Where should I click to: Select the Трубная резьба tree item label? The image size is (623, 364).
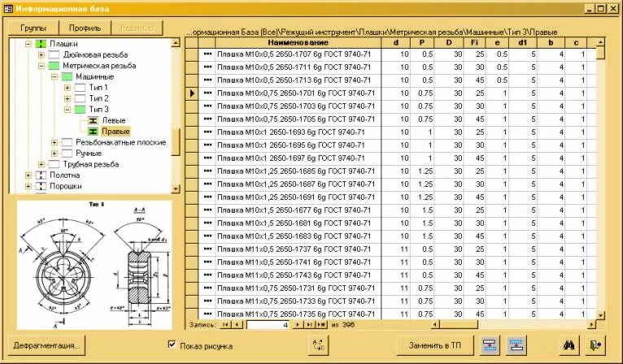(90, 164)
